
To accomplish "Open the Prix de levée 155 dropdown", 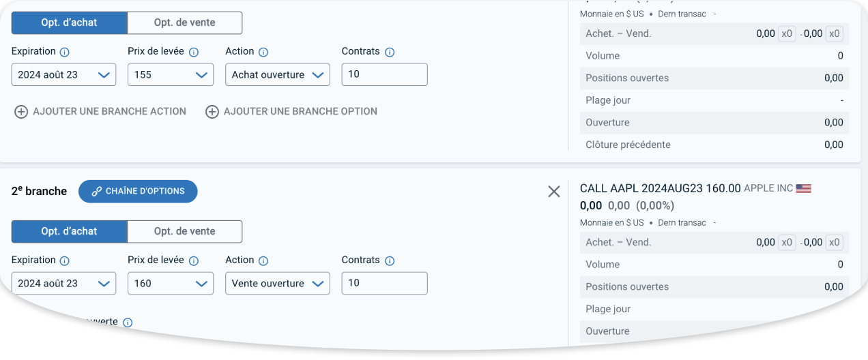I will coord(171,74).
